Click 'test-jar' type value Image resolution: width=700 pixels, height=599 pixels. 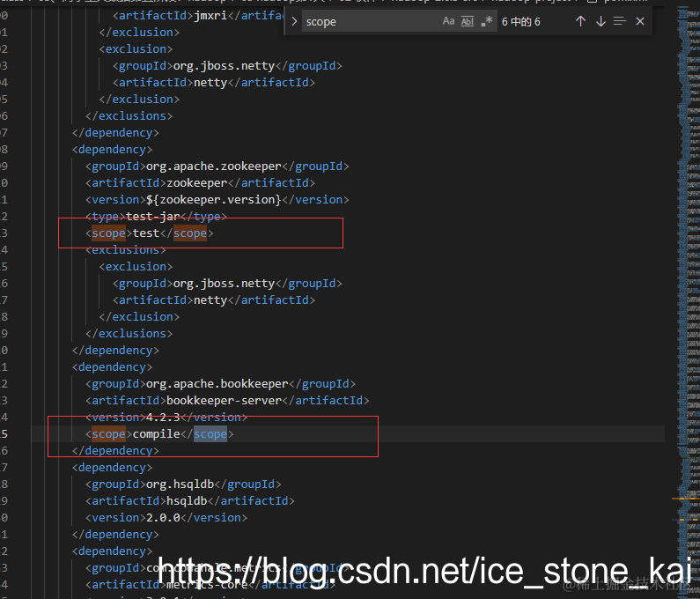[x=152, y=216]
